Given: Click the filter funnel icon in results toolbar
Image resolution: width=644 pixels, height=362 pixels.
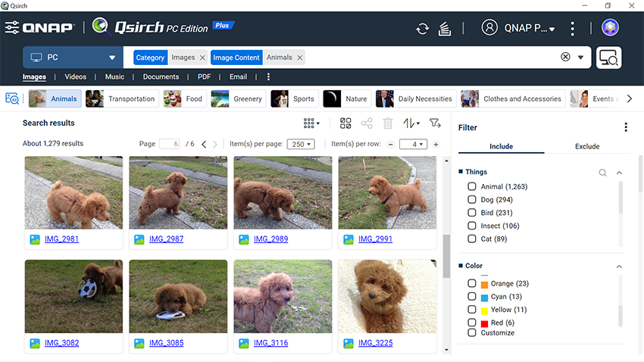Looking at the screenshot, I should (435, 123).
